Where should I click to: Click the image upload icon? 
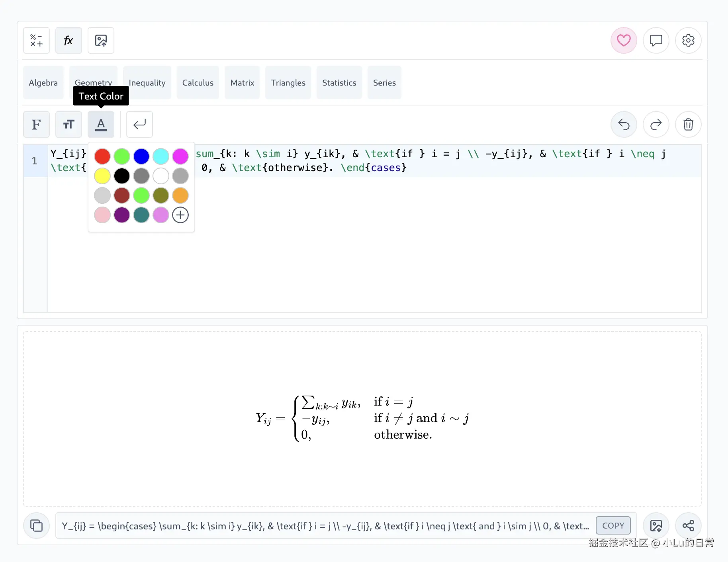point(101,41)
